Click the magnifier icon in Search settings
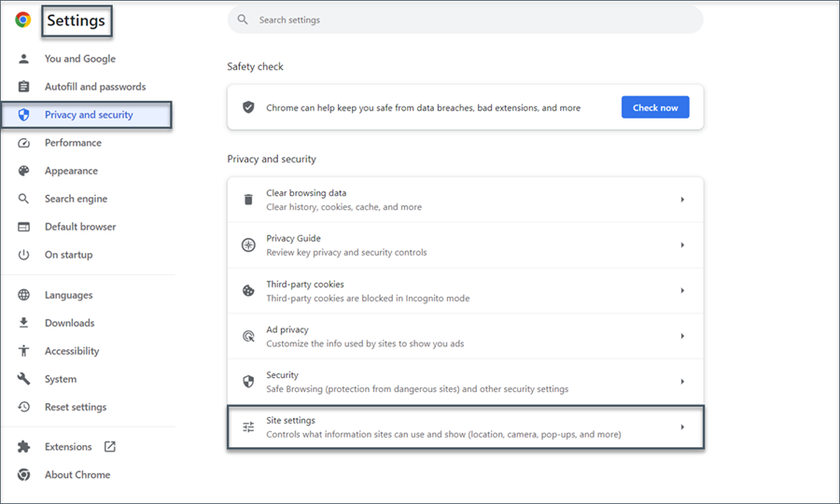840x504 pixels. click(x=243, y=20)
